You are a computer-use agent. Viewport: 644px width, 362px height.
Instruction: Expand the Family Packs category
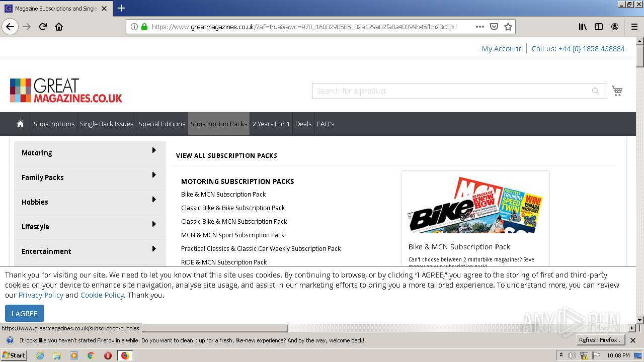[90, 177]
